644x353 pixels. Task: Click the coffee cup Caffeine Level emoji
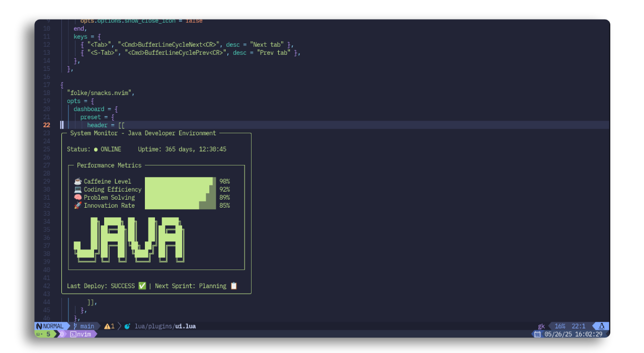point(77,182)
